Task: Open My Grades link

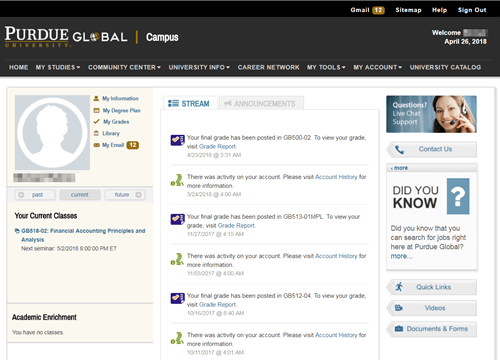Action: coord(116,122)
